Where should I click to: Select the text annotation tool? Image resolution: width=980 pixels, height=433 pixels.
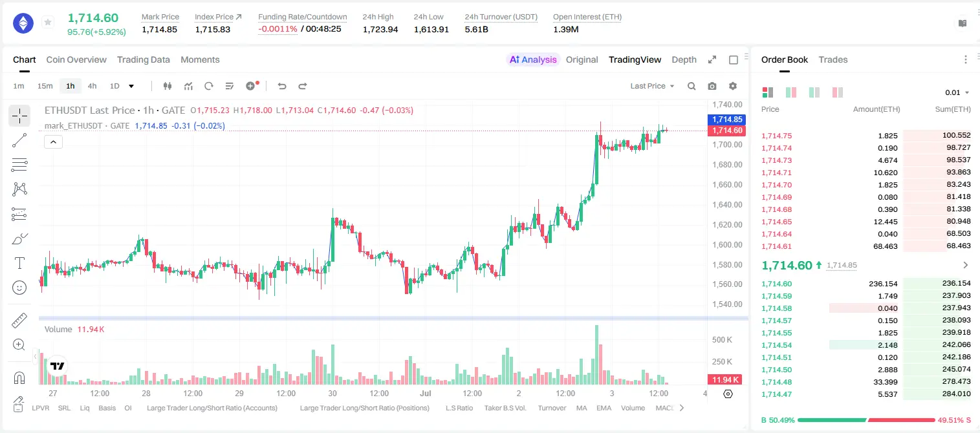coord(19,263)
